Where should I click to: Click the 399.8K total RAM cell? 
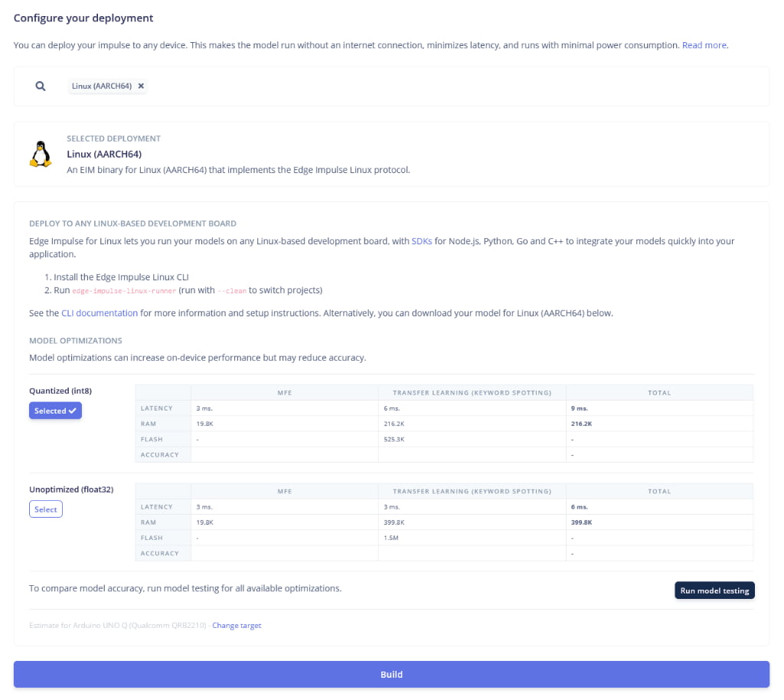click(582, 522)
